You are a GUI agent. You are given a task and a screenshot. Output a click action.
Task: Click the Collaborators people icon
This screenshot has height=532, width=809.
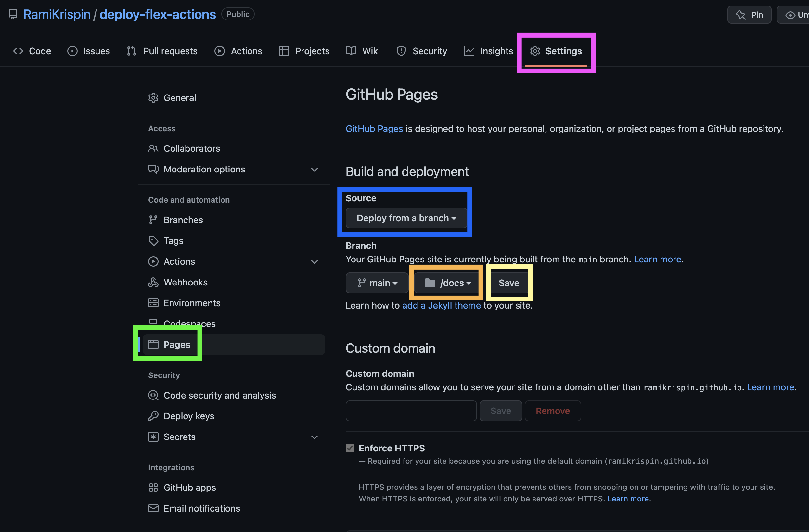[153, 148]
